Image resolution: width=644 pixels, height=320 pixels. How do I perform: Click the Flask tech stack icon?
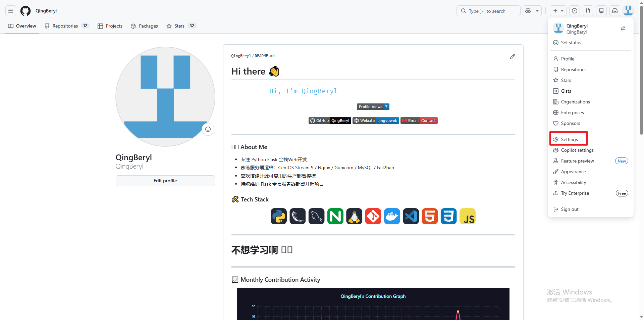tap(298, 216)
